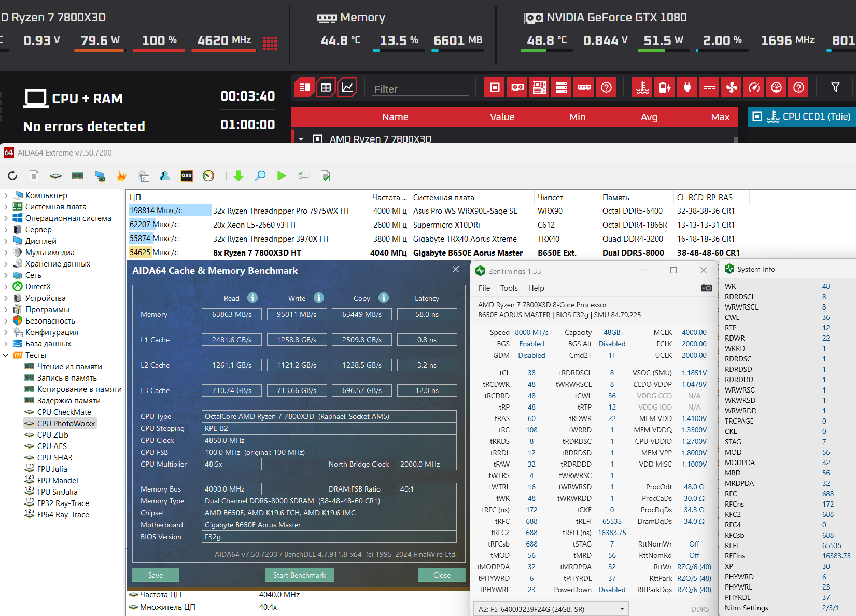856x616 pixels.
Task: Click the red core grid icon beside 4620 MHz
Action: coord(270,43)
